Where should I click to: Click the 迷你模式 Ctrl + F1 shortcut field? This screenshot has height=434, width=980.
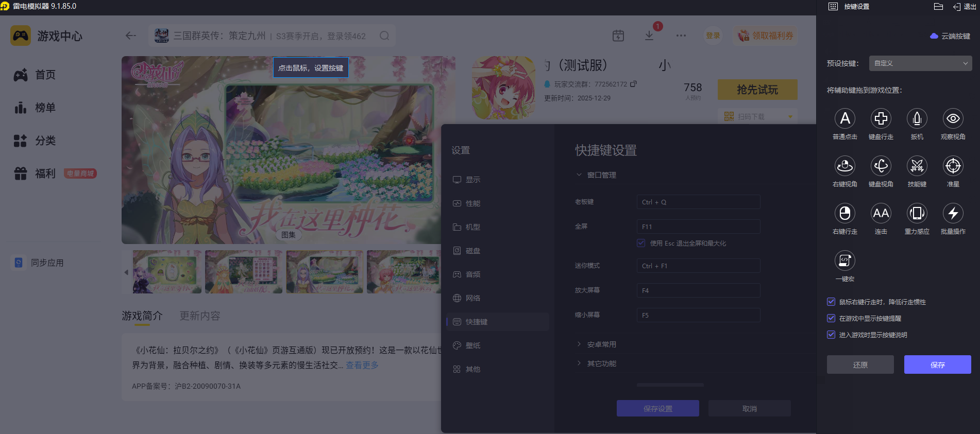[699, 266]
